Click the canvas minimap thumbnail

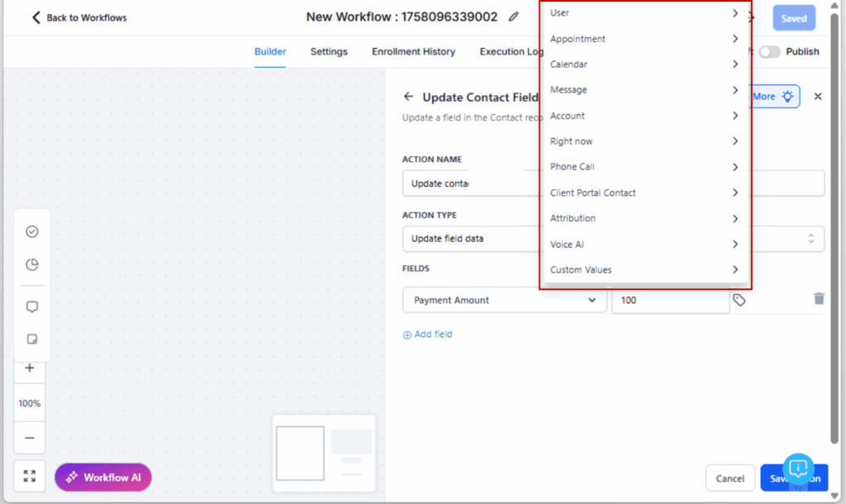[x=324, y=454]
